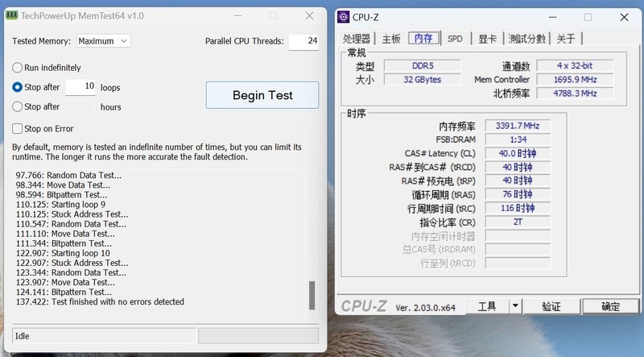The height and width of the screenshot is (357, 644).
Task: Click the 工具 button in CPU-Z
Action: (487, 306)
